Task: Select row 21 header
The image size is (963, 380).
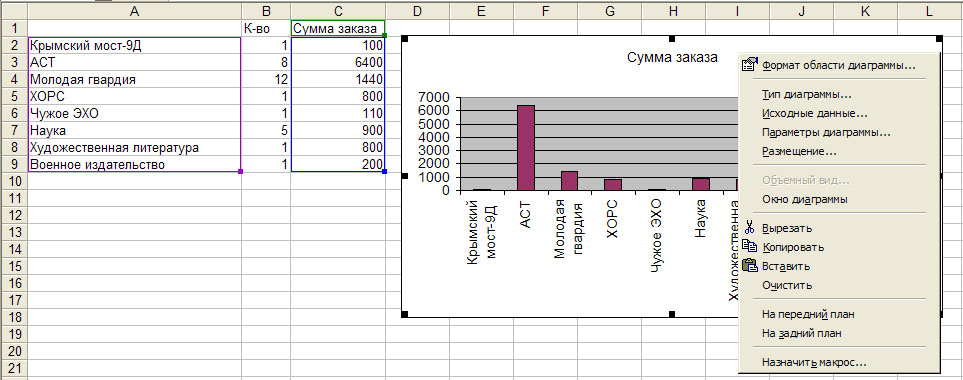Action: pos(14,369)
